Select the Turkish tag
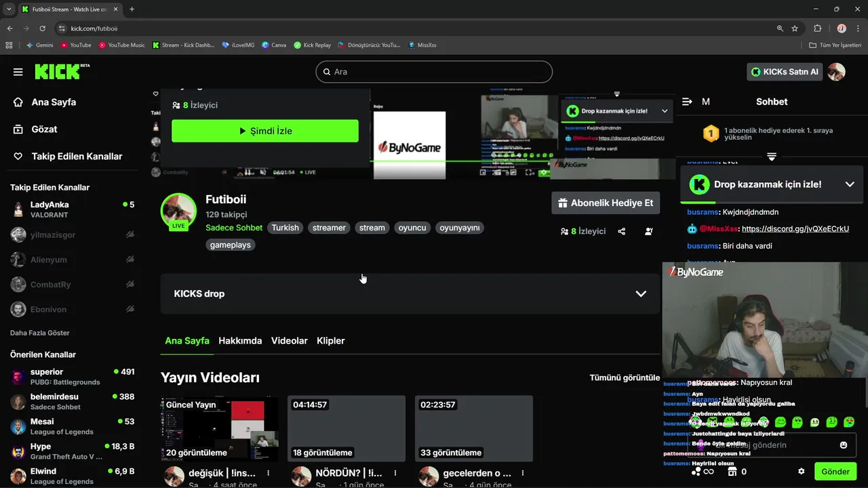Viewport: 868px width, 488px height. click(285, 228)
